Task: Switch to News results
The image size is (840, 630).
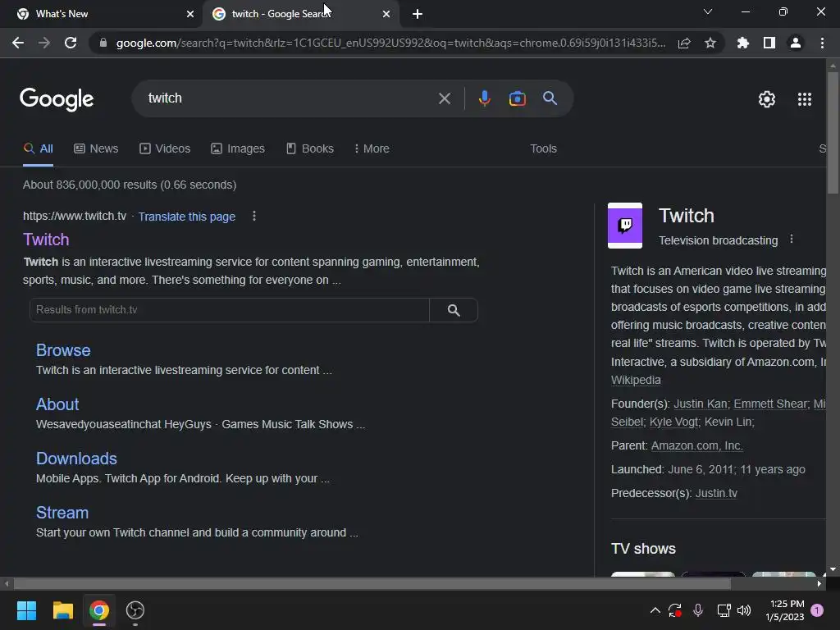Action: (96, 148)
